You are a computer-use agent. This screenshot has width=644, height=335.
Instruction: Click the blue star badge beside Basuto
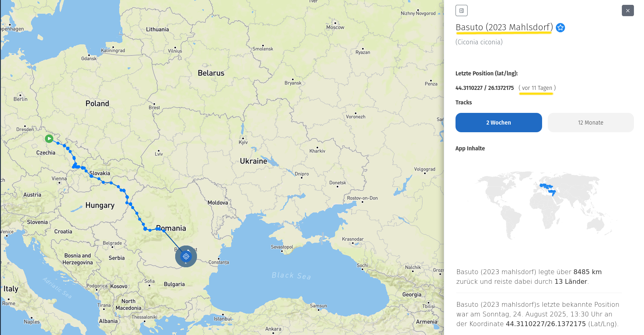pos(560,27)
